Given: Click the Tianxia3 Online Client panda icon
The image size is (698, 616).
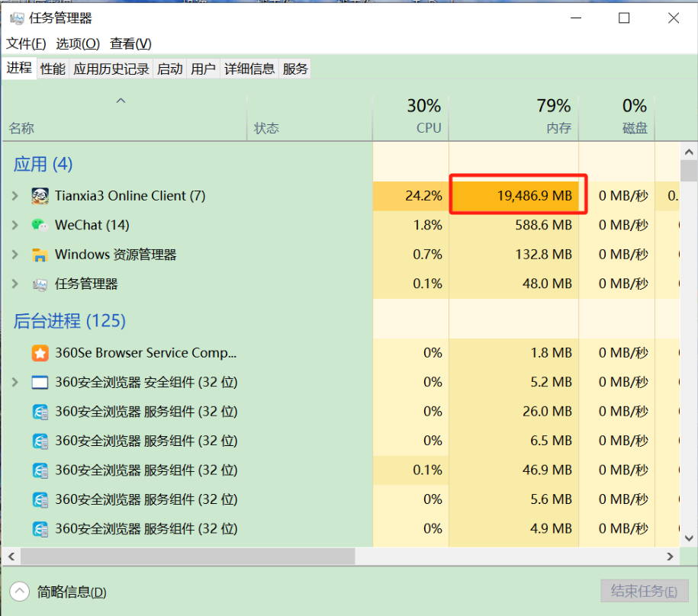Looking at the screenshot, I should pyautogui.click(x=40, y=196).
